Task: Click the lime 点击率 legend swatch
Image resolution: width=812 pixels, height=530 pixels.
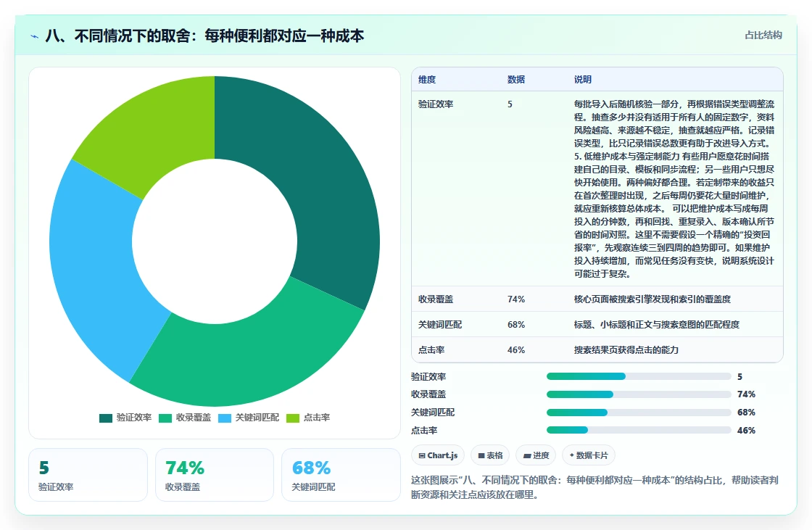Action: pyautogui.click(x=293, y=418)
